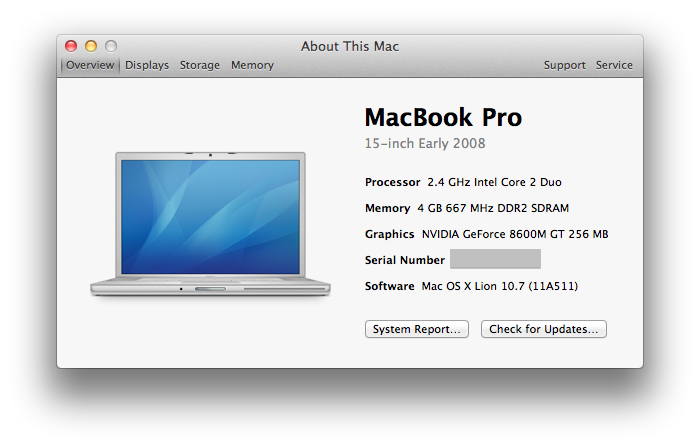Viewport: 700px width, 447px height.
Task: Click the System Report... button
Action: pos(417,329)
